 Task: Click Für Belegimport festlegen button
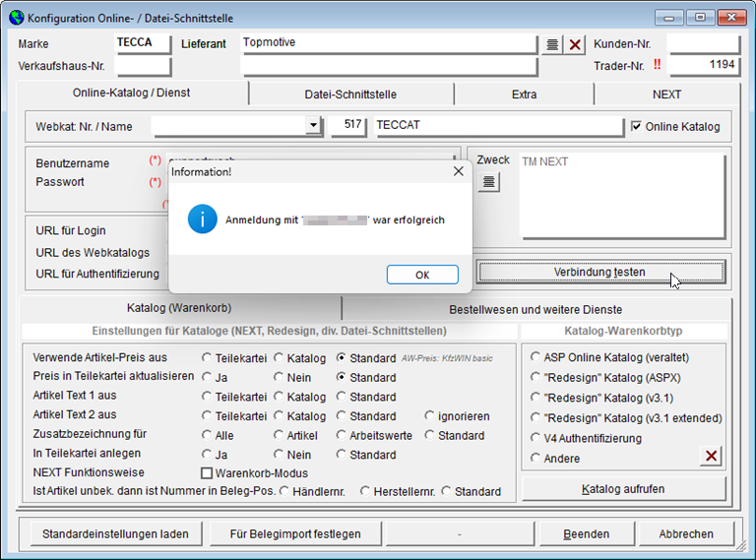click(295, 534)
